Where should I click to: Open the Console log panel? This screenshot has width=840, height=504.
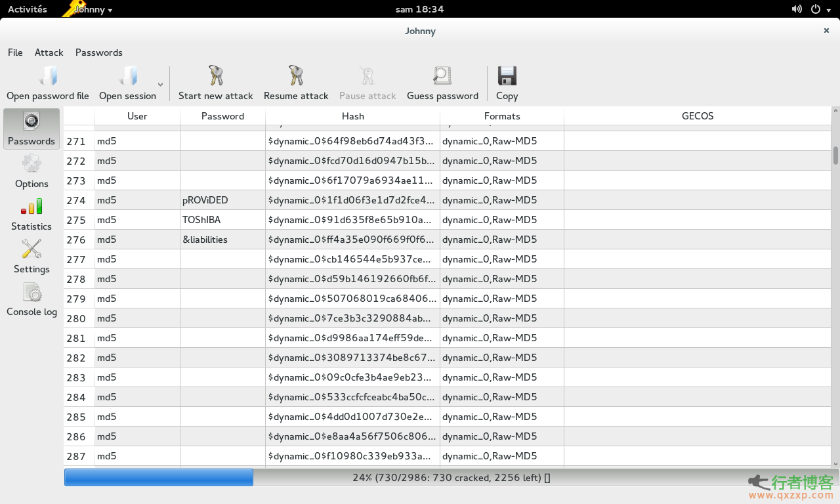[x=31, y=299]
